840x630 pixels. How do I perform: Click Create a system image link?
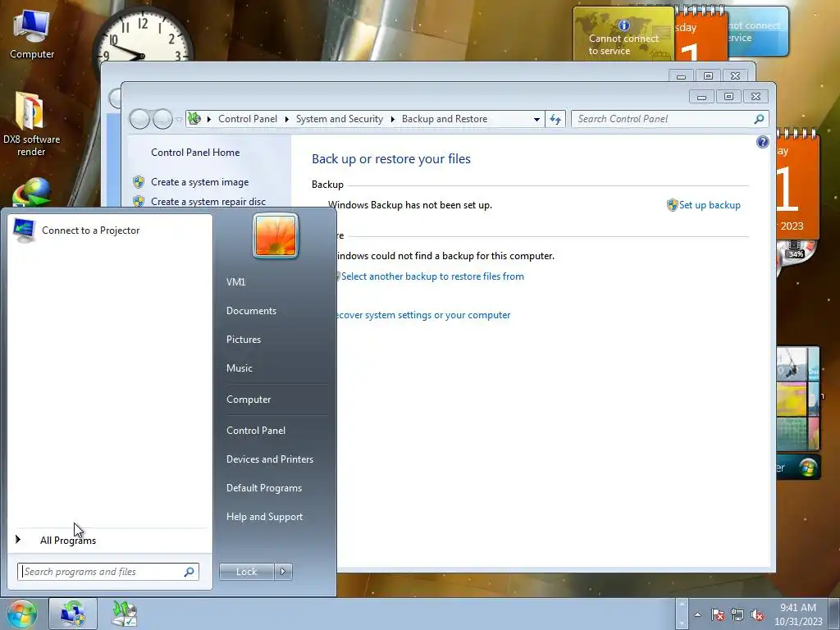200,182
